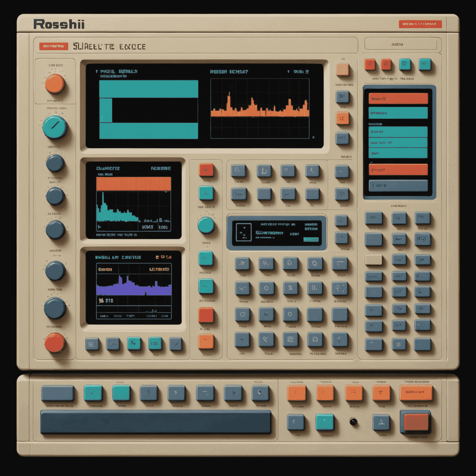Tap the orange IC button beside the main display

[x=342, y=118]
